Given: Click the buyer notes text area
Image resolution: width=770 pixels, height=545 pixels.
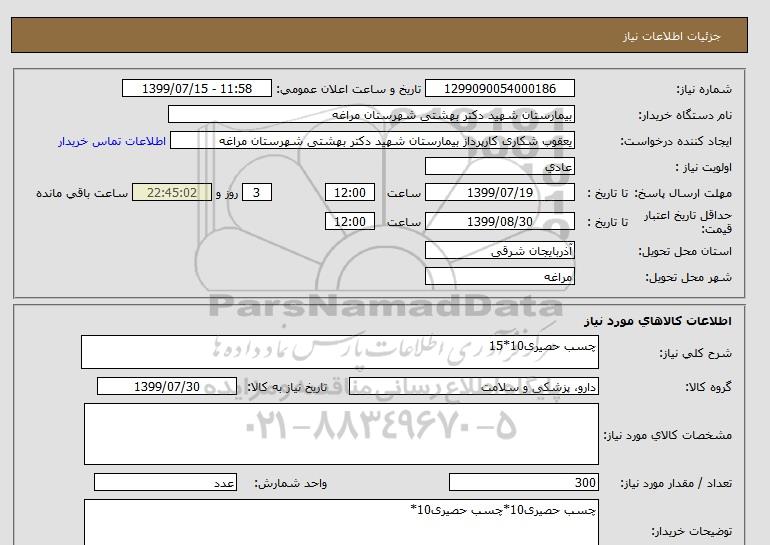Looking at the screenshot, I should click(341, 522).
